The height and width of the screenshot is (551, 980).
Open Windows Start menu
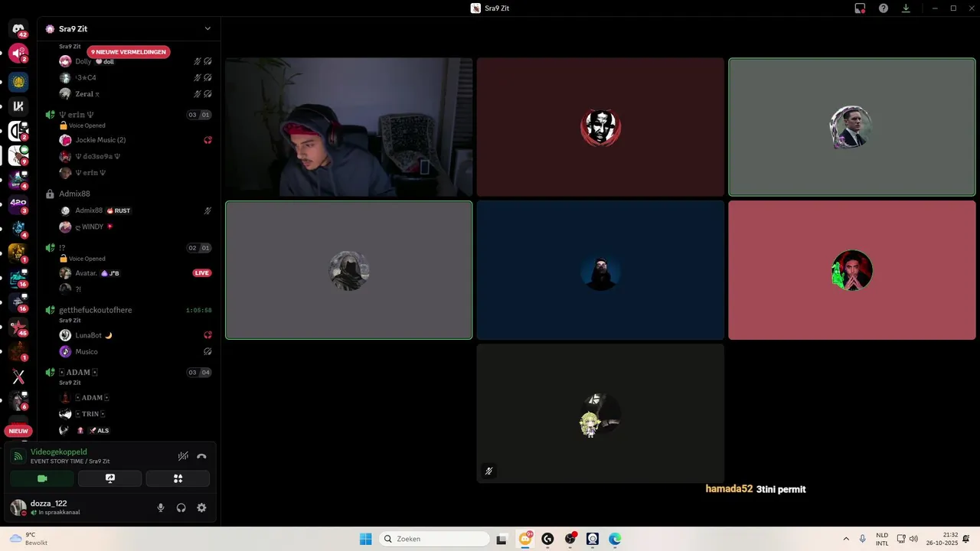pyautogui.click(x=366, y=539)
